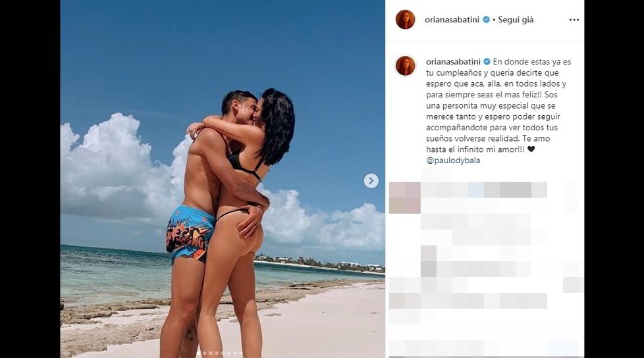Toggle the Segui già follow status
644x358 pixels.
pyautogui.click(x=516, y=20)
